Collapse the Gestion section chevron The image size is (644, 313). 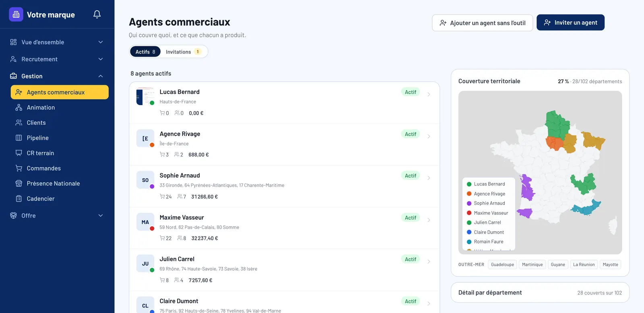click(x=101, y=76)
